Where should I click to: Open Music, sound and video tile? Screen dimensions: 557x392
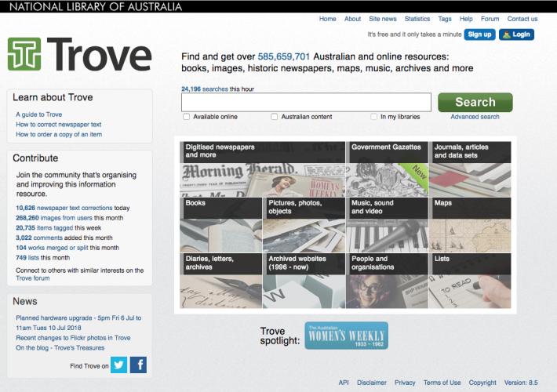pos(387,225)
